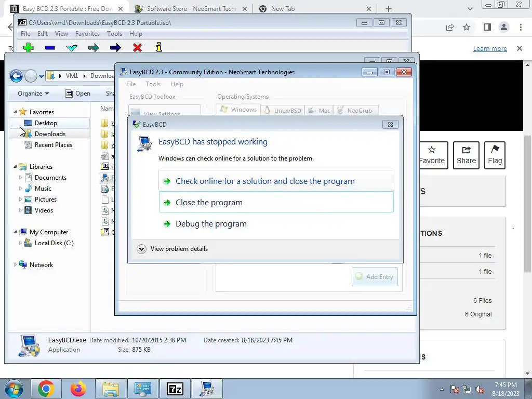Image resolution: width=532 pixels, height=399 pixels.
Task: Expand Network tree node
Action: coord(15,264)
